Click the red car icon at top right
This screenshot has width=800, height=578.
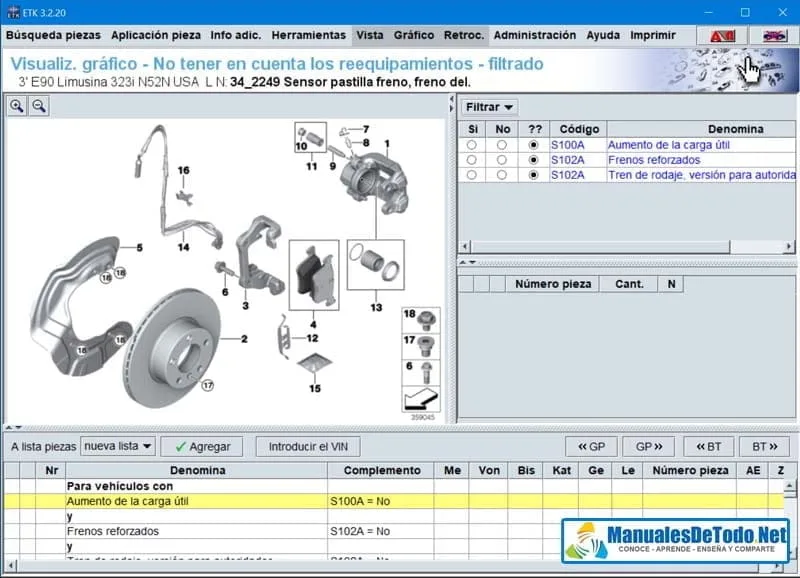tap(774, 33)
